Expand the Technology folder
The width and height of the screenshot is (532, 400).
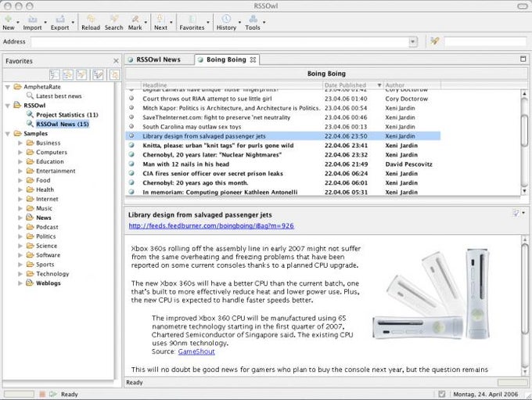pos(20,274)
